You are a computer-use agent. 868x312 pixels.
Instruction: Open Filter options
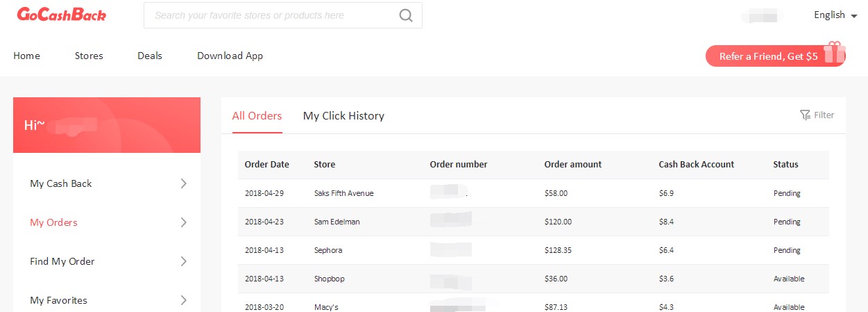pos(817,115)
